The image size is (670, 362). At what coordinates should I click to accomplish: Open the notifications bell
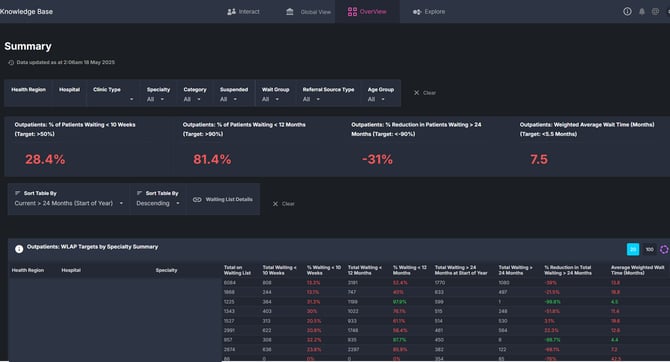point(641,12)
